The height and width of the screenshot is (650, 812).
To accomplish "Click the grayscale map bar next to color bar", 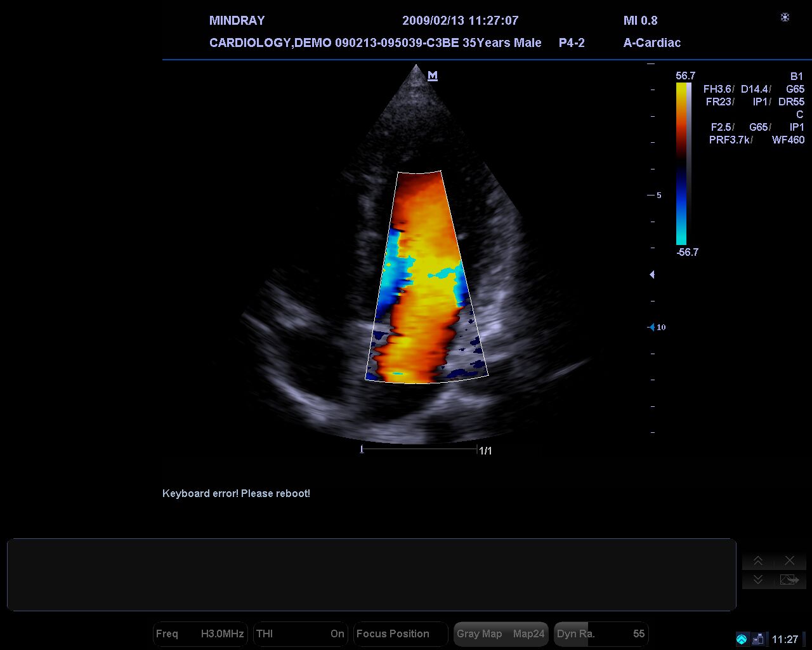I will [689, 164].
